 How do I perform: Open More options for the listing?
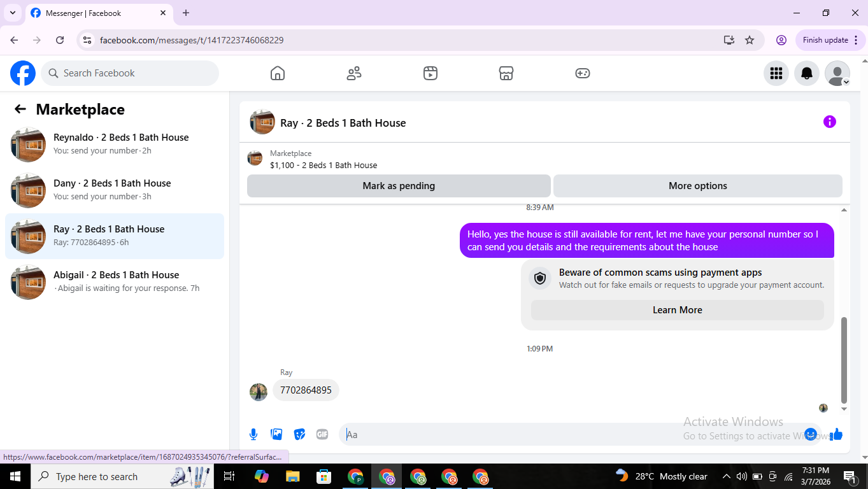[698, 186]
